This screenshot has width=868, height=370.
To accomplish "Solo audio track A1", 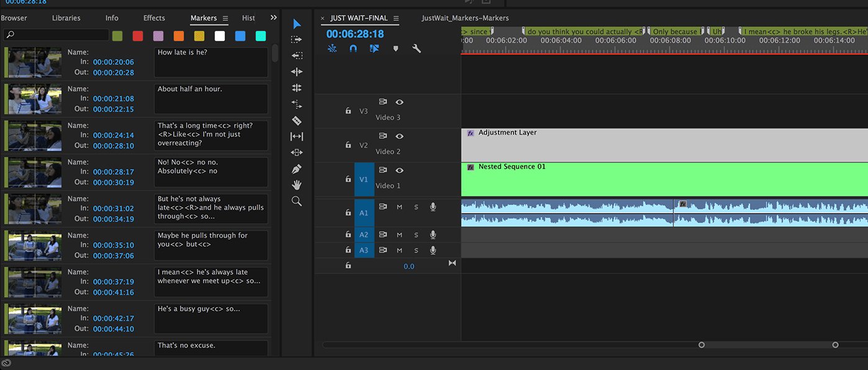I will tap(416, 207).
